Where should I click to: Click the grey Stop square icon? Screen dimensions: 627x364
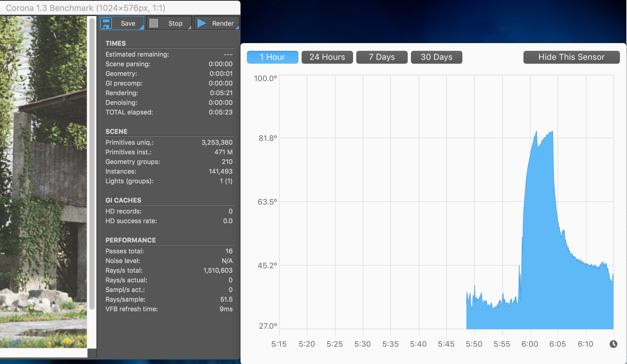point(154,23)
